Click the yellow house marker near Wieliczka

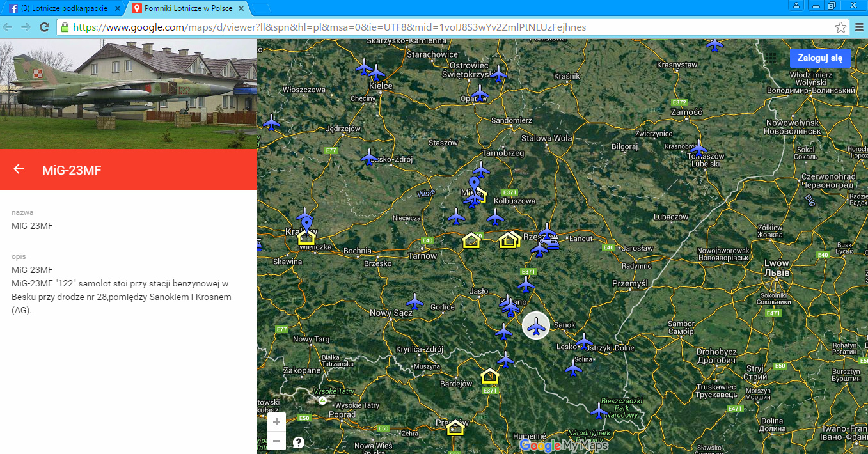tap(307, 238)
